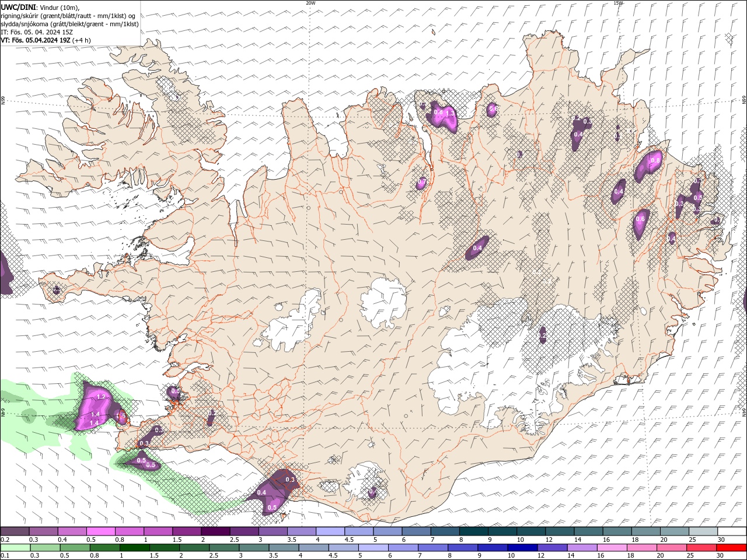Click the 20W longitude label
The height and width of the screenshot is (560, 747).
310,3
